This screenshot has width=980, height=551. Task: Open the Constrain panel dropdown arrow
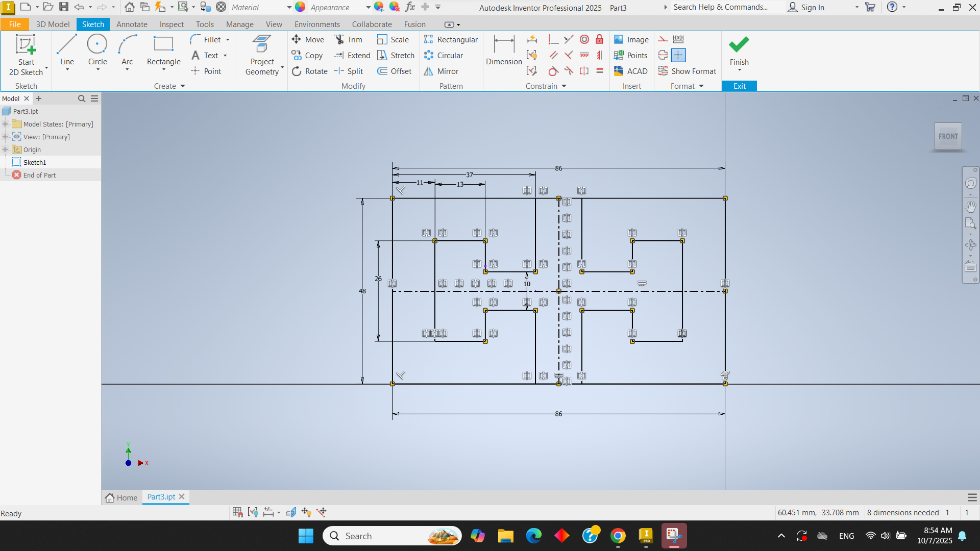[564, 86]
